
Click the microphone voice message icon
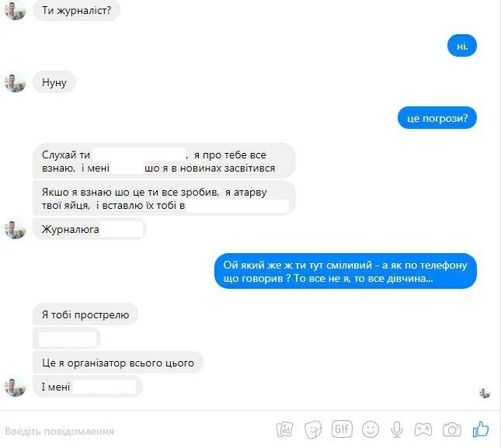(397, 429)
